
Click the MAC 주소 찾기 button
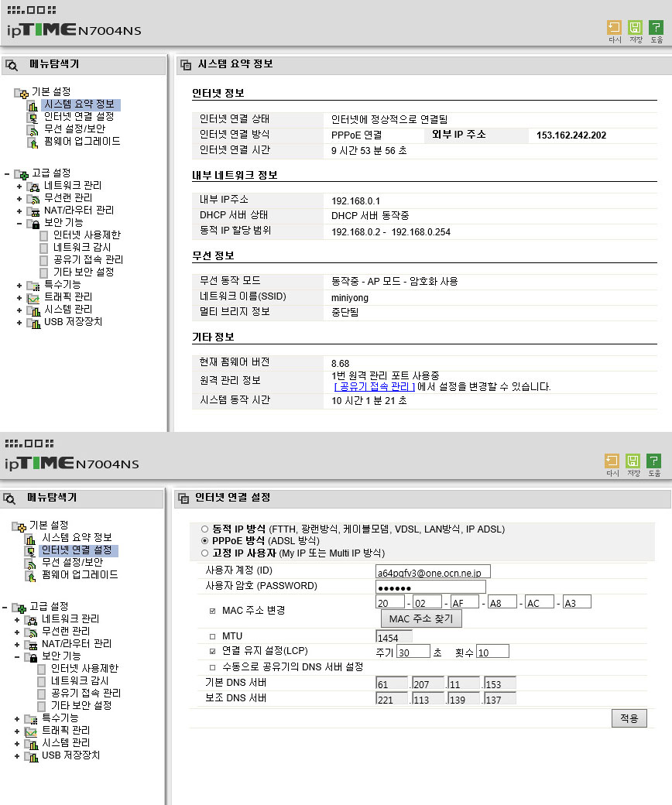[x=421, y=618]
